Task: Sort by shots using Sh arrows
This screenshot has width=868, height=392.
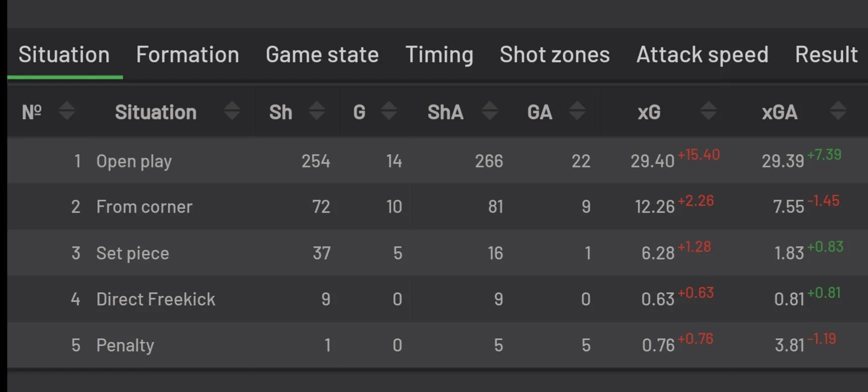Action: pos(316,111)
